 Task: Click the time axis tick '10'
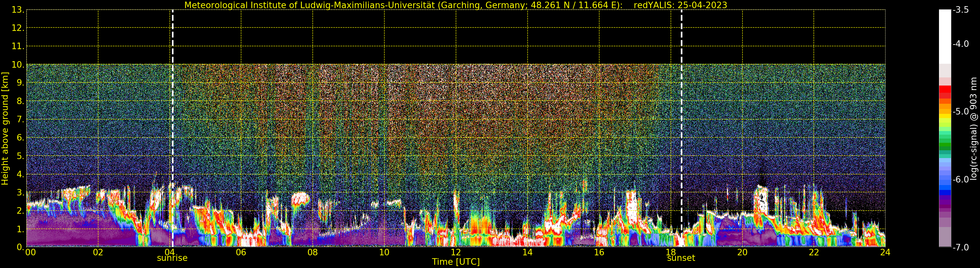point(384,252)
